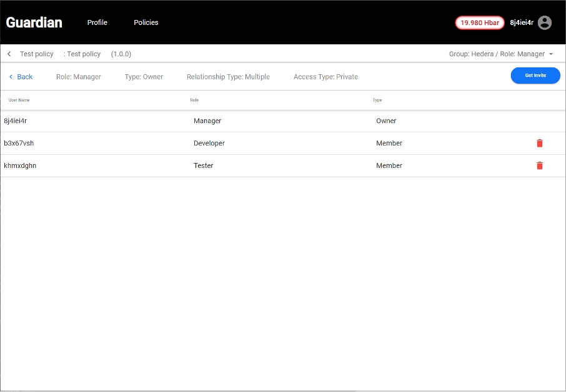Image resolution: width=566 pixels, height=392 pixels.
Task: Open the user account avatar icon
Action: (x=545, y=22)
